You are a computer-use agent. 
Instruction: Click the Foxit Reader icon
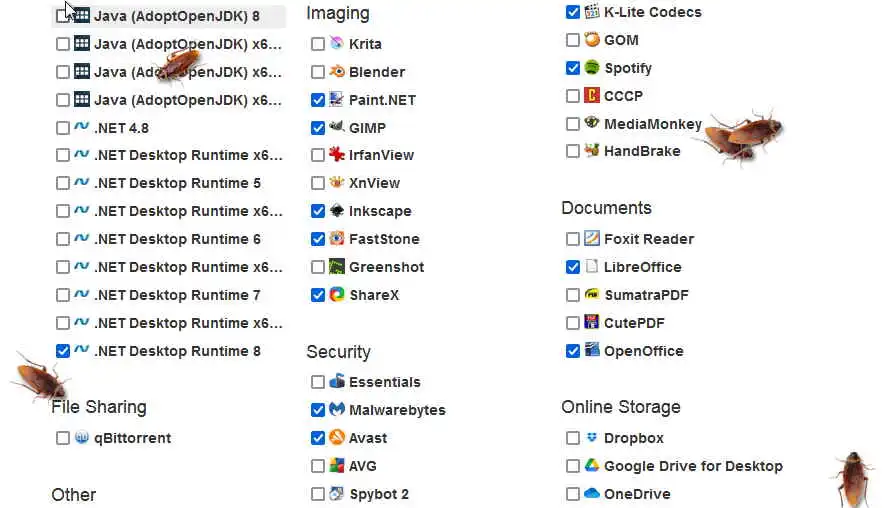click(592, 238)
